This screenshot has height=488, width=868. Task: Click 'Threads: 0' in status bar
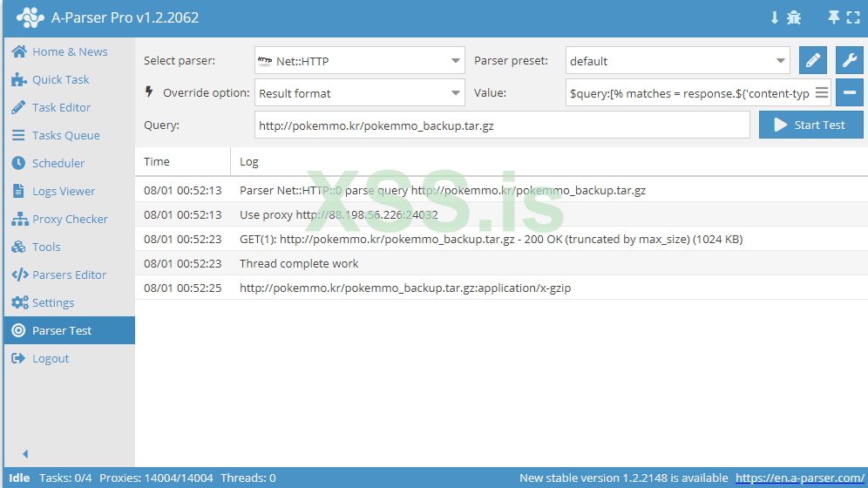[x=248, y=478]
